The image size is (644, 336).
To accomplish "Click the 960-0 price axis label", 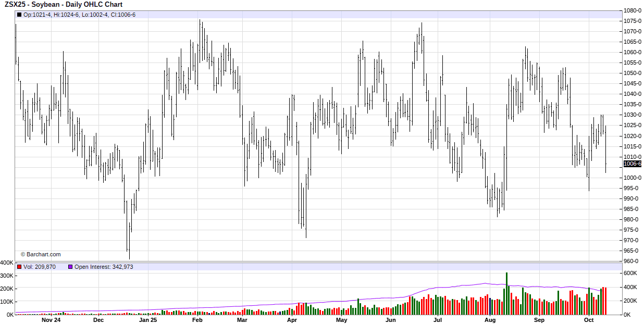I will click(x=632, y=261).
